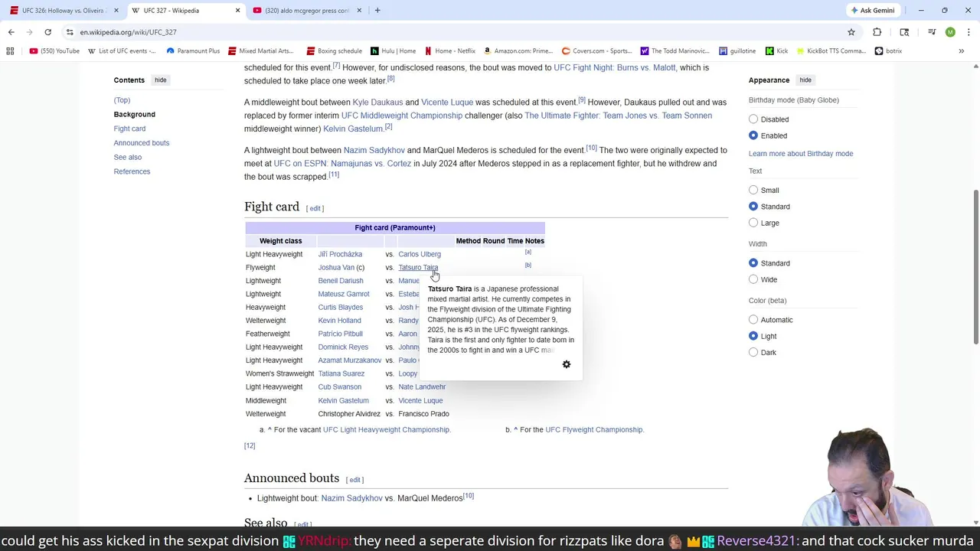
Task: Open Nazim Sadykhov link under Announced bouts
Action: pyautogui.click(x=351, y=498)
